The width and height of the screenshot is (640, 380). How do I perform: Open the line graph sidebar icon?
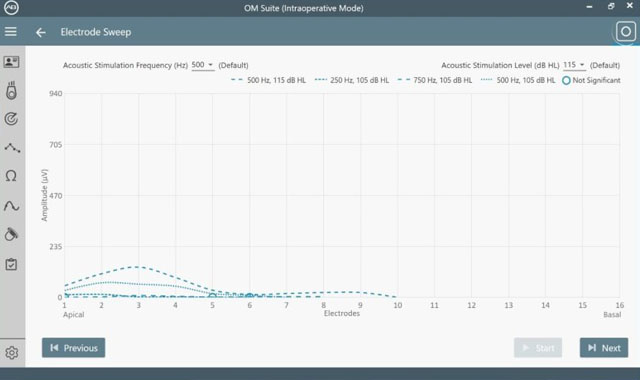pyautogui.click(x=12, y=148)
